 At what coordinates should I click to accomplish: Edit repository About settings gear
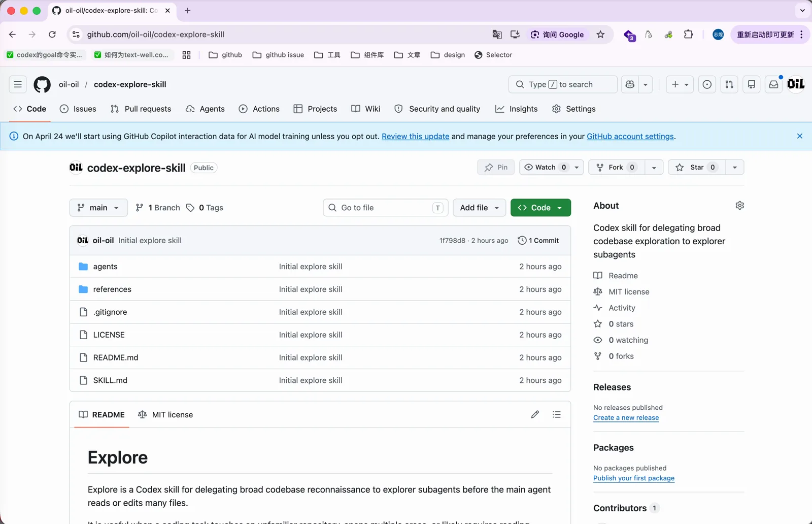pos(740,206)
